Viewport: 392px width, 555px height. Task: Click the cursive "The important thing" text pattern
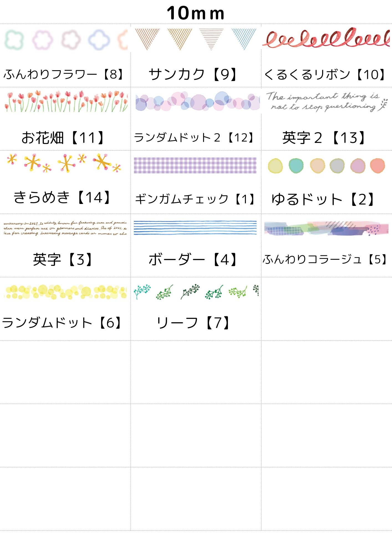[326, 102]
